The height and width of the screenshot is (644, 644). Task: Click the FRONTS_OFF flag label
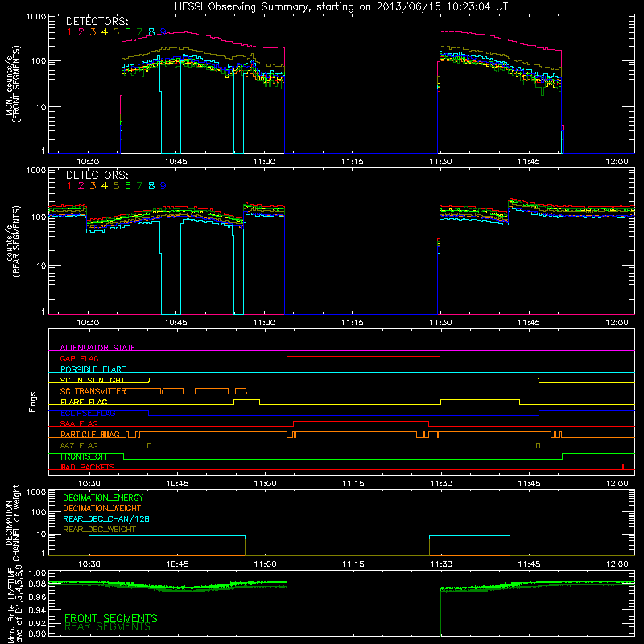click(85, 456)
